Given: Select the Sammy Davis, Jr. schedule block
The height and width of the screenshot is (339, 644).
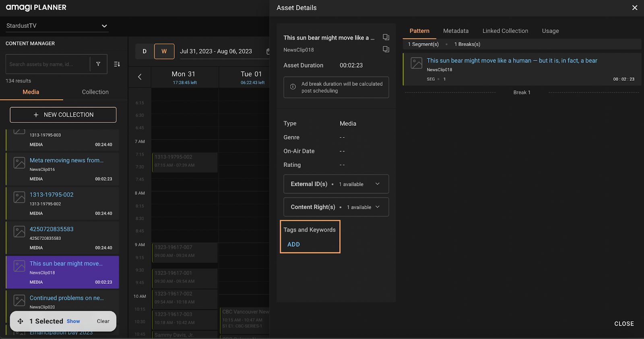Looking at the screenshot, I should point(185,335).
